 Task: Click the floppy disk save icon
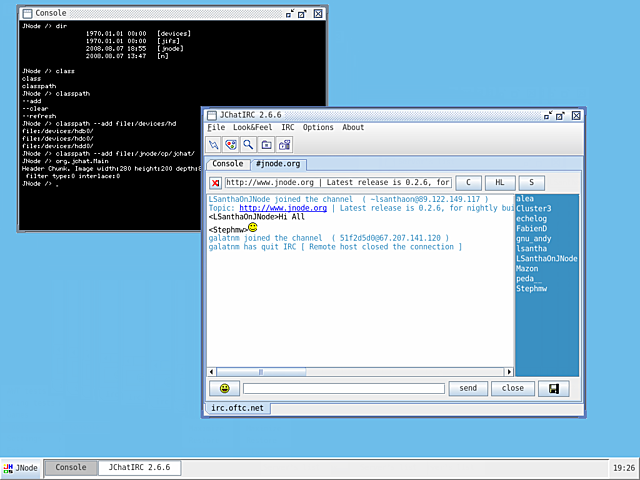(553, 388)
